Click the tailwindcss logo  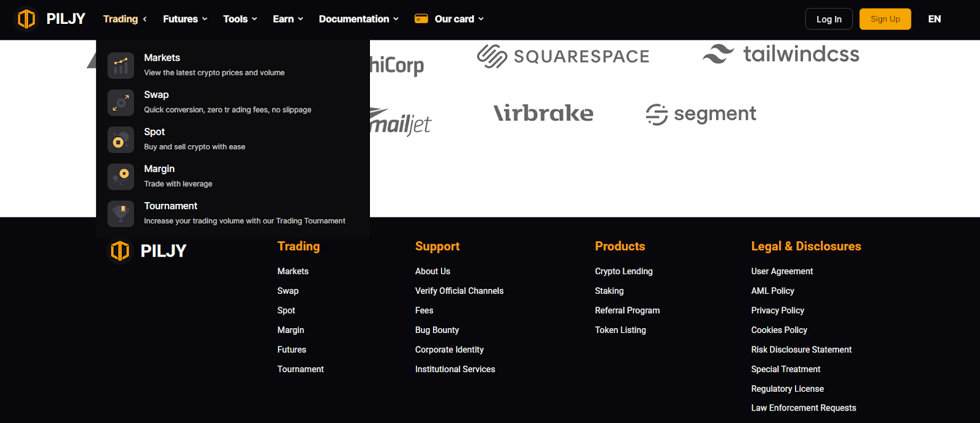(781, 54)
